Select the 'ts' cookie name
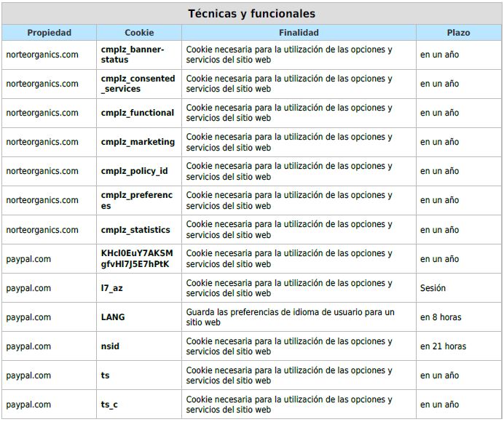 click(105, 375)
